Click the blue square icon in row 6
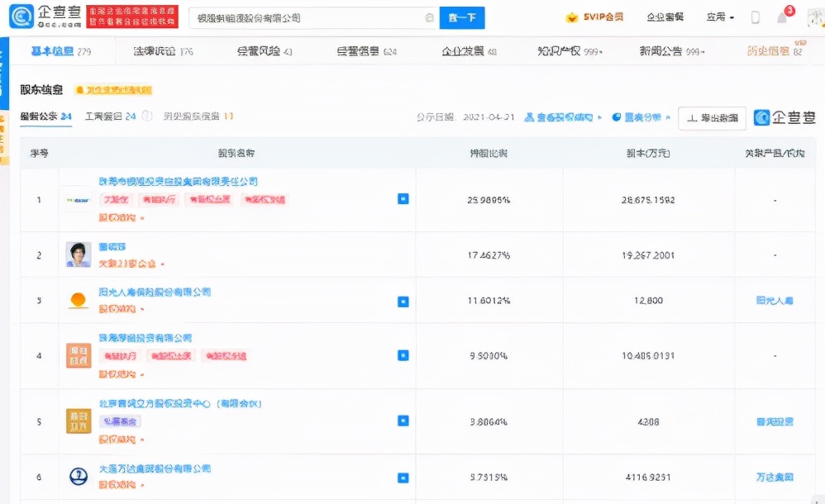The height and width of the screenshot is (504, 825). tap(403, 478)
